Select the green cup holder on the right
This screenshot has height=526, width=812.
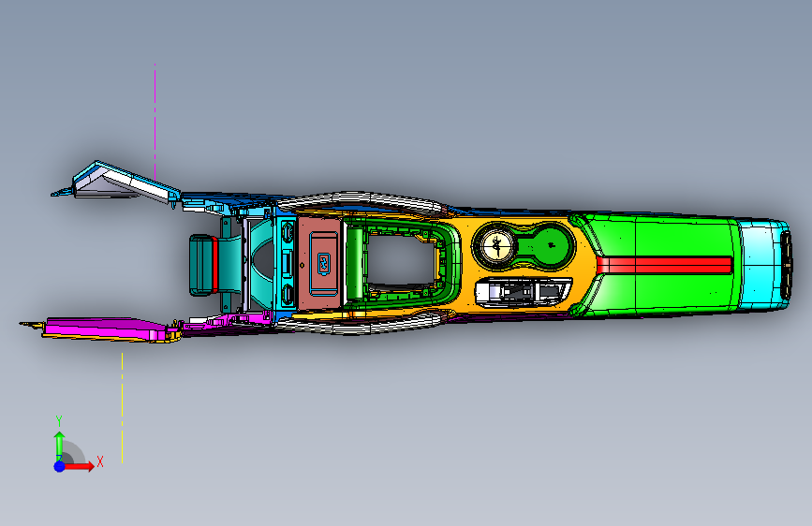tap(551, 245)
